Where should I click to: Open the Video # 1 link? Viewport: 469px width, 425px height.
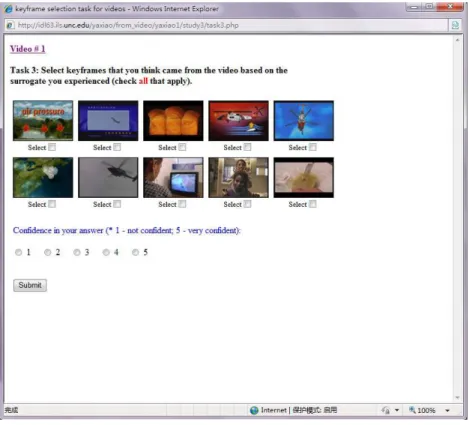(28, 49)
